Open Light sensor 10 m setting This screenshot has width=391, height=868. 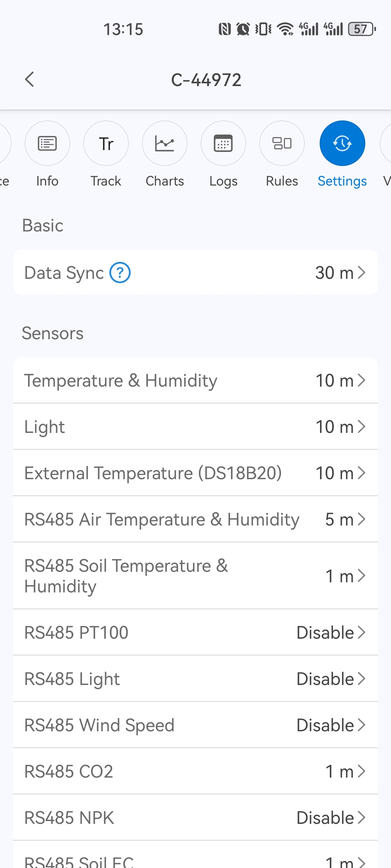coord(195,427)
